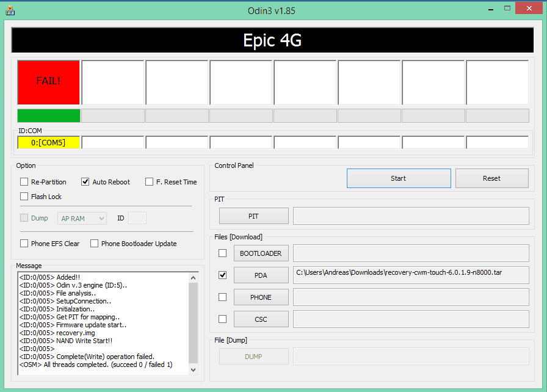Select log line 'Added!!'
This screenshot has width=547, height=392.
(50, 277)
